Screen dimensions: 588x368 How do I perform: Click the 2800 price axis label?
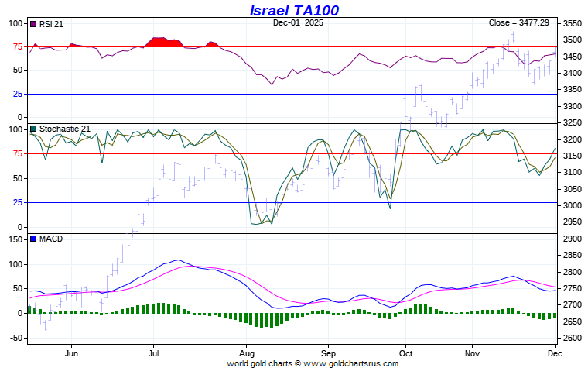(x=573, y=272)
